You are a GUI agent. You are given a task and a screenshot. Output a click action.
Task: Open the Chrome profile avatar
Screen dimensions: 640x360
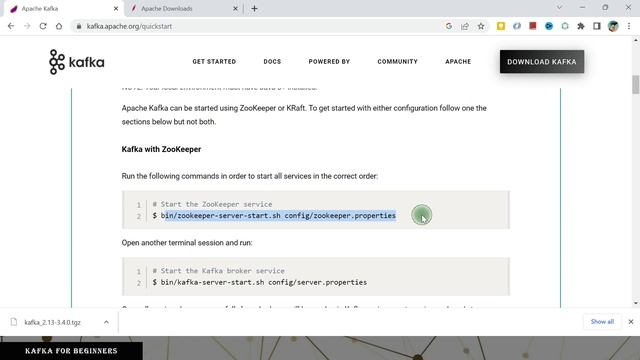click(x=613, y=26)
